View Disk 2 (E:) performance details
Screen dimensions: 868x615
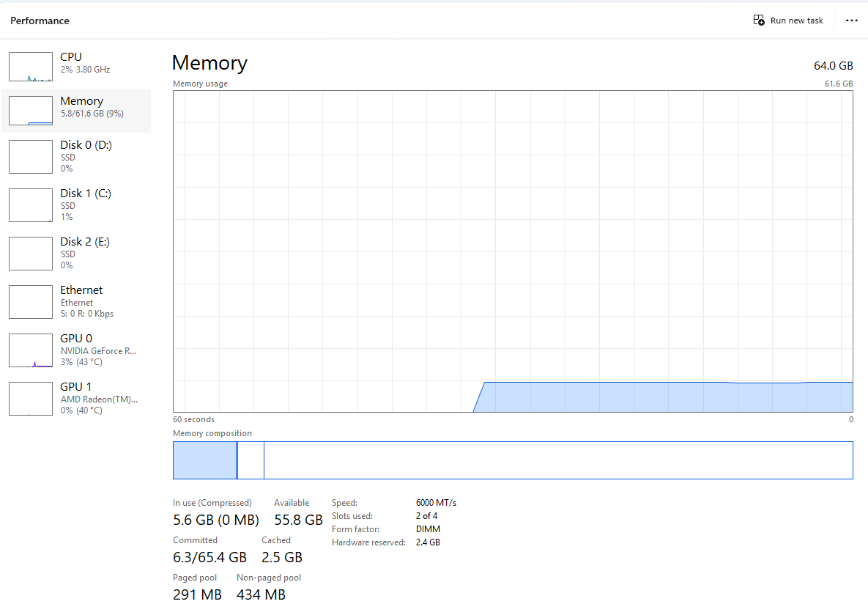click(30, 254)
